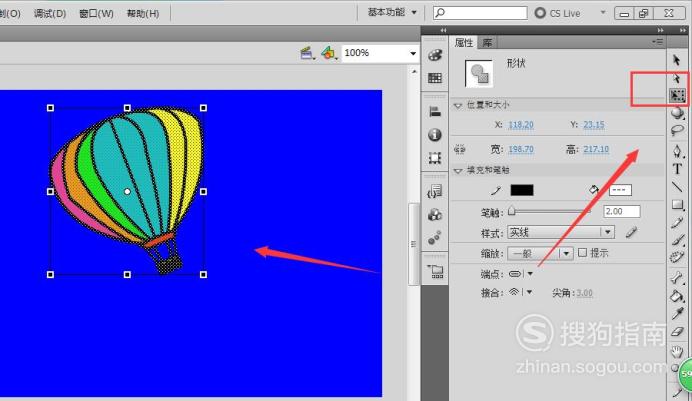The height and width of the screenshot is (401, 692).
Task: Select the Text tool
Action: click(677, 169)
